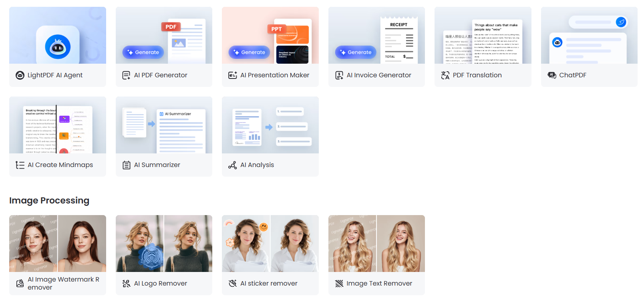Click the AI sticker remover icon
The image size is (644, 306).
click(232, 284)
